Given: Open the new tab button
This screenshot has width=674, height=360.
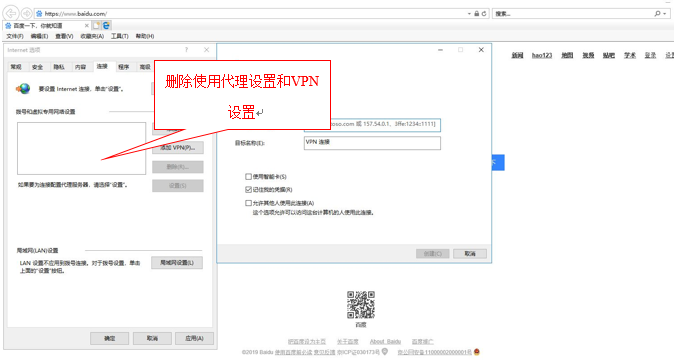Looking at the screenshot, I should pos(96,26).
